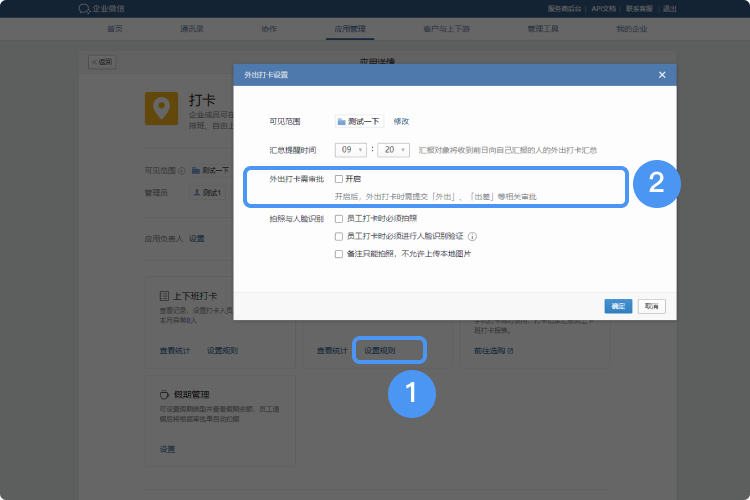Image resolution: width=750 pixels, height=500 pixels.
Task: Click 退出 to log out
Action: (x=670, y=9)
